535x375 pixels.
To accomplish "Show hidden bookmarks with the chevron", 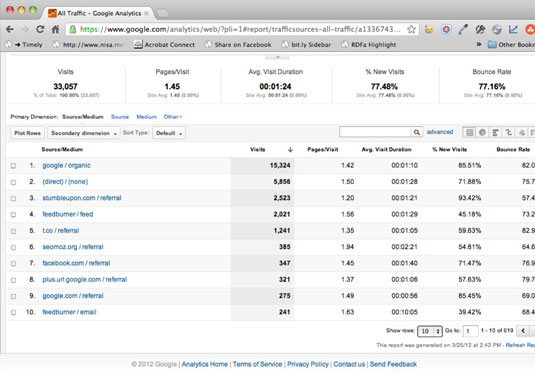I will coord(479,44).
